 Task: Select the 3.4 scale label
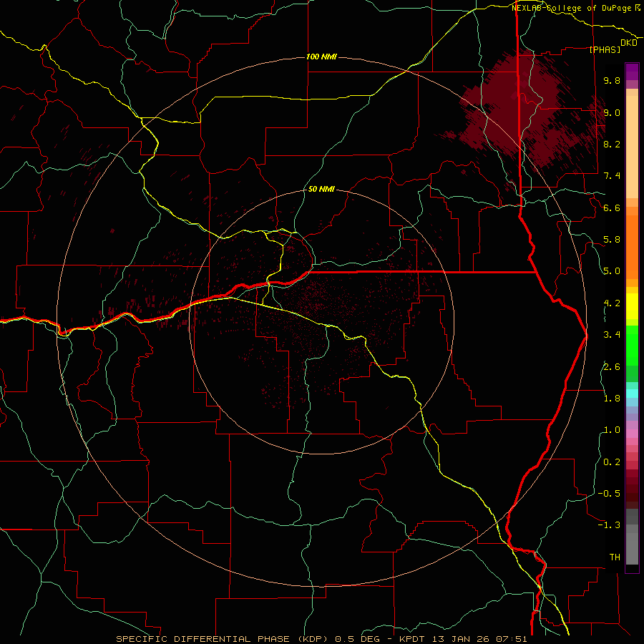pyautogui.click(x=612, y=335)
